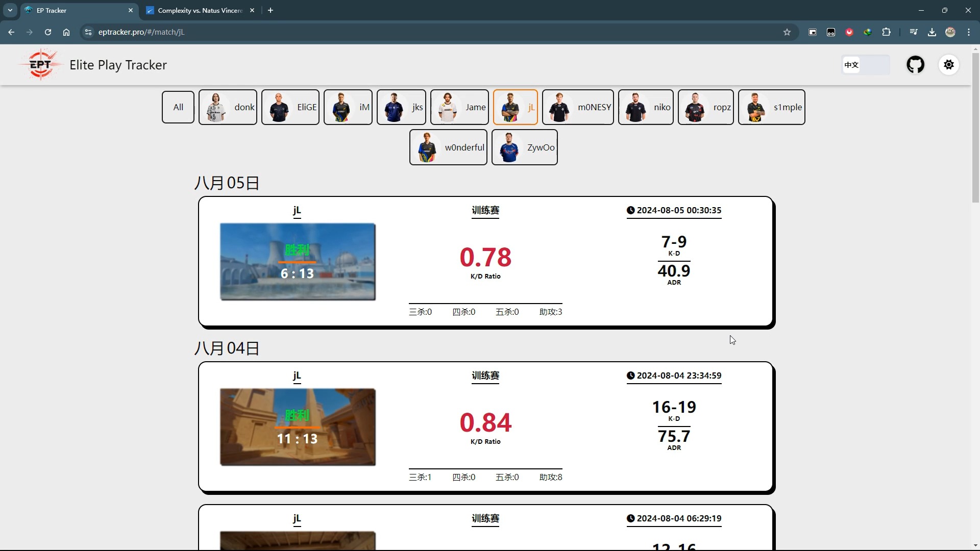The width and height of the screenshot is (980, 551).
Task: Open the 11:13 match map thumbnail
Action: click(x=298, y=427)
